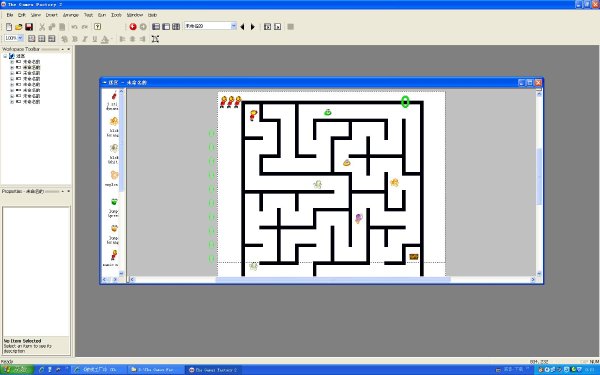
Task: Select the green Jump object in object list
Action: tap(114, 202)
